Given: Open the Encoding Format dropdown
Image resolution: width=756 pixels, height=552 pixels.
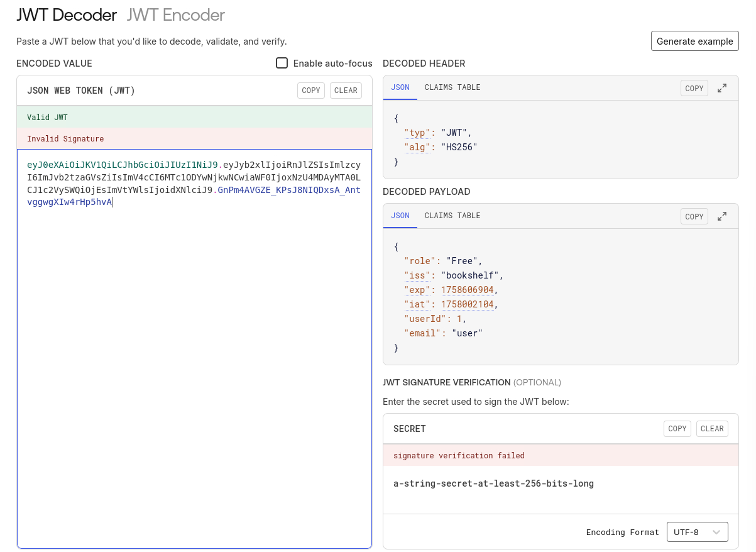Looking at the screenshot, I should pos(696,532).
